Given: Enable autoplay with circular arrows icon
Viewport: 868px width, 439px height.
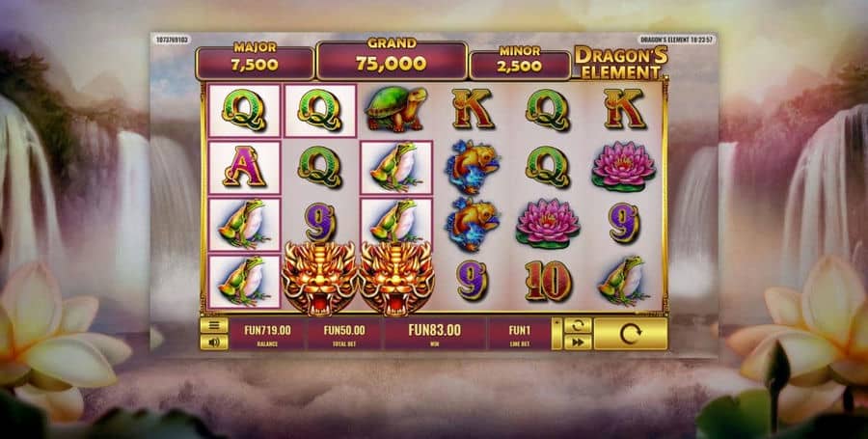Looking at the screenshot, I should (x=578, y=325).
